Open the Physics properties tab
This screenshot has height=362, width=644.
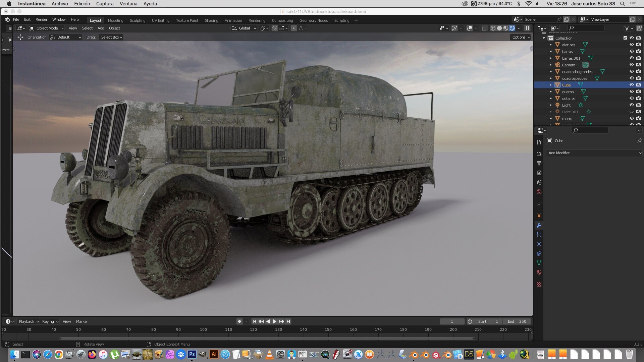pos(539,244)
